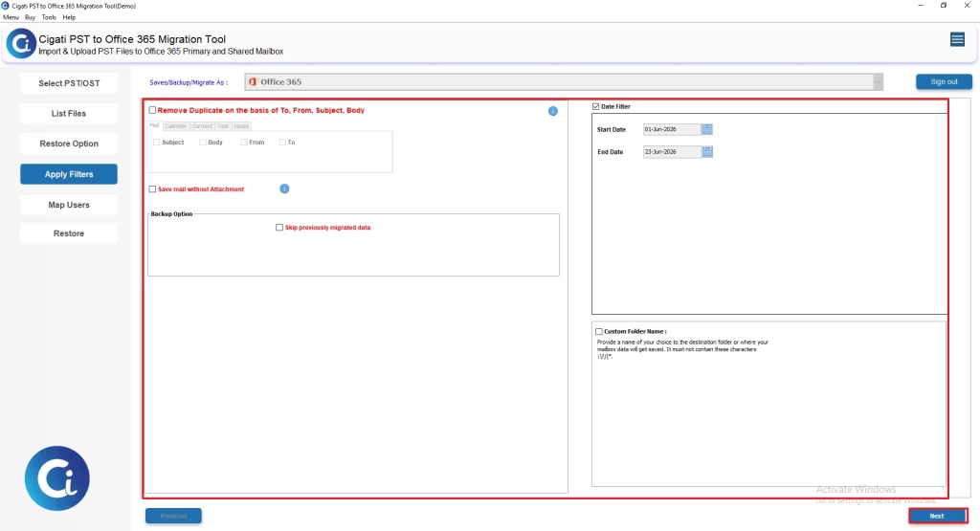Open the Tools menu
Viewport: 980px width, 531px height.
(x=49, y=17)
